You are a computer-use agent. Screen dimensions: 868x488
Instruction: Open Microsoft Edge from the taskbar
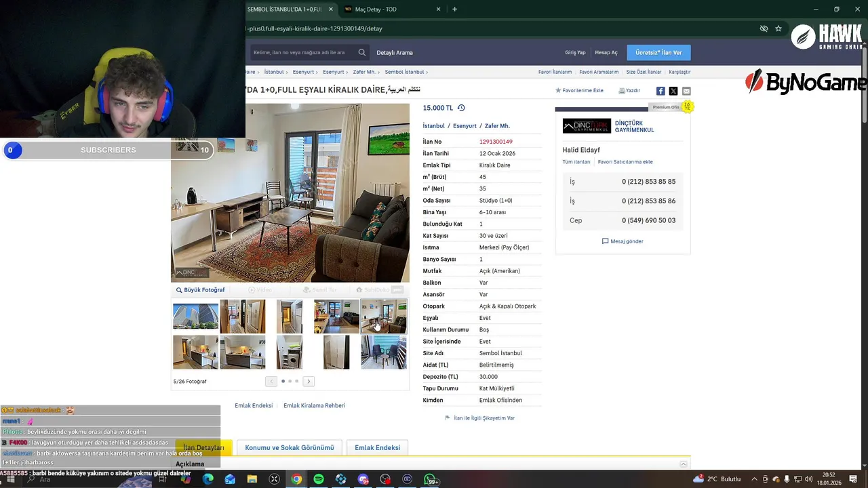pyautogui.click(x=208, y=479)
